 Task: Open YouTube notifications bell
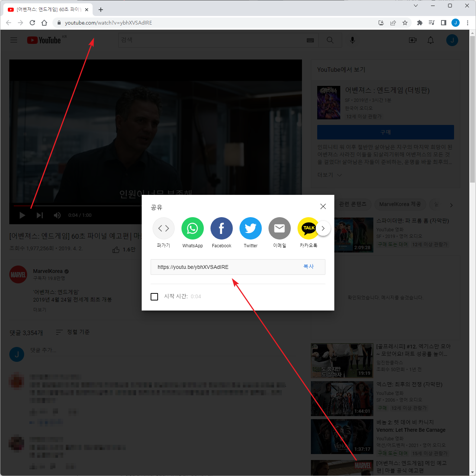(431, 40)
